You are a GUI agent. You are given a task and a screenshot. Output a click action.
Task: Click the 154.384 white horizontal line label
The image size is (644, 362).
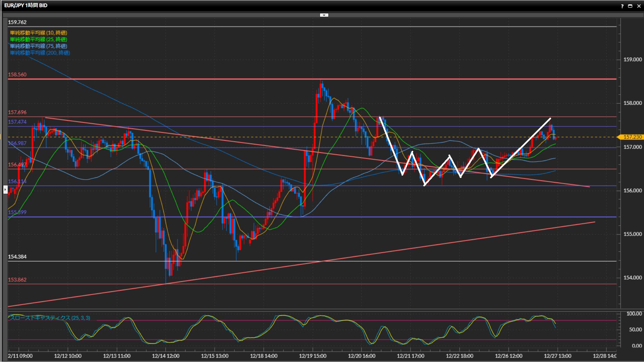tap(17, 257)
